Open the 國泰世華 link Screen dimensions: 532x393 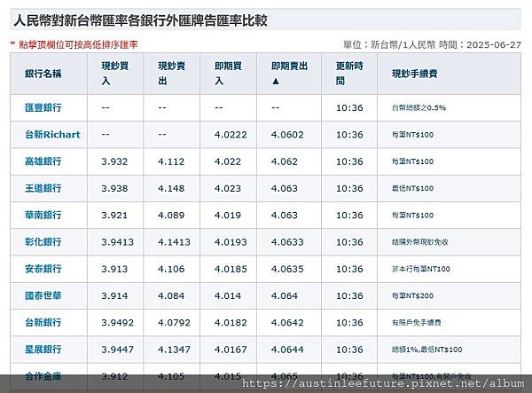[43, 295]
